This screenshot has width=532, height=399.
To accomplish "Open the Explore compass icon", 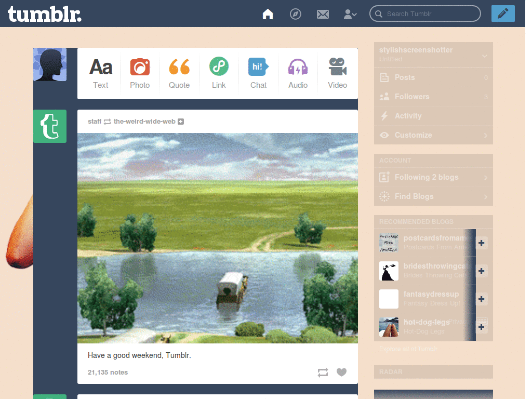I will pyautogui.click(x=295, y=14).
